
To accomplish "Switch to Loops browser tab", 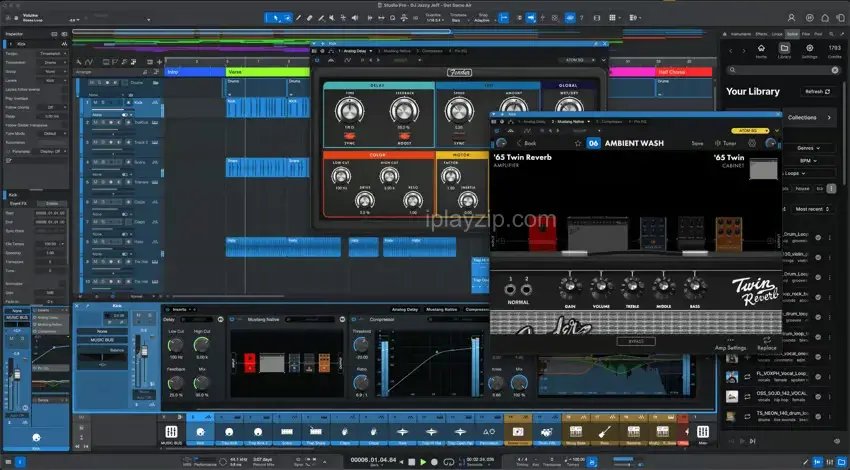I will pos(777,34).
